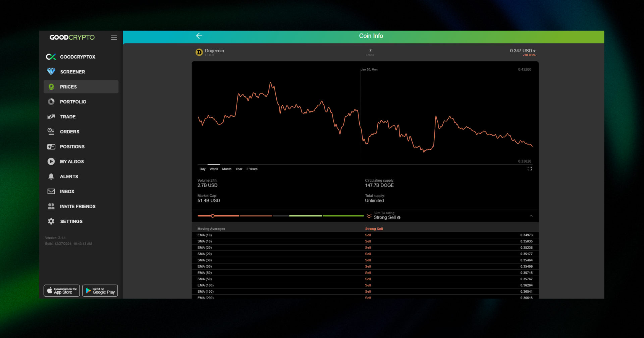Click the Settings gear icon
This screenshot has width=644, height=338.
(51, 221)
